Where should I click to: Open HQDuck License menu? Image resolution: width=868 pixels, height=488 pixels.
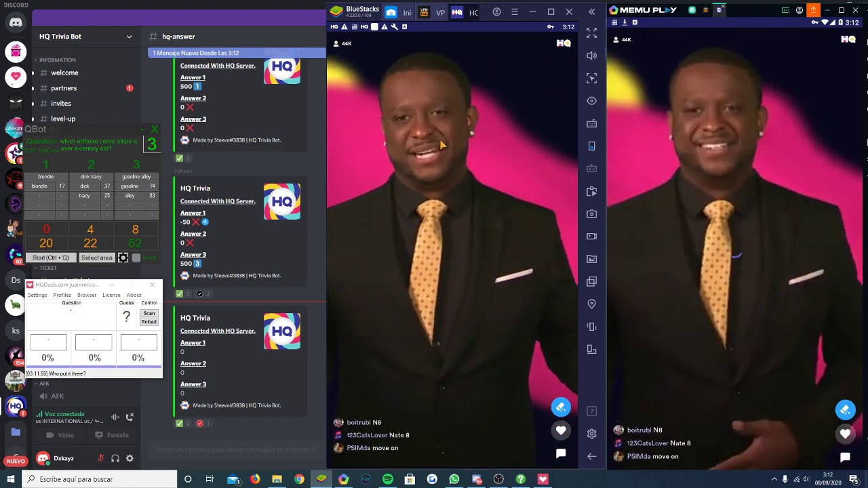(x=111, y=295)
